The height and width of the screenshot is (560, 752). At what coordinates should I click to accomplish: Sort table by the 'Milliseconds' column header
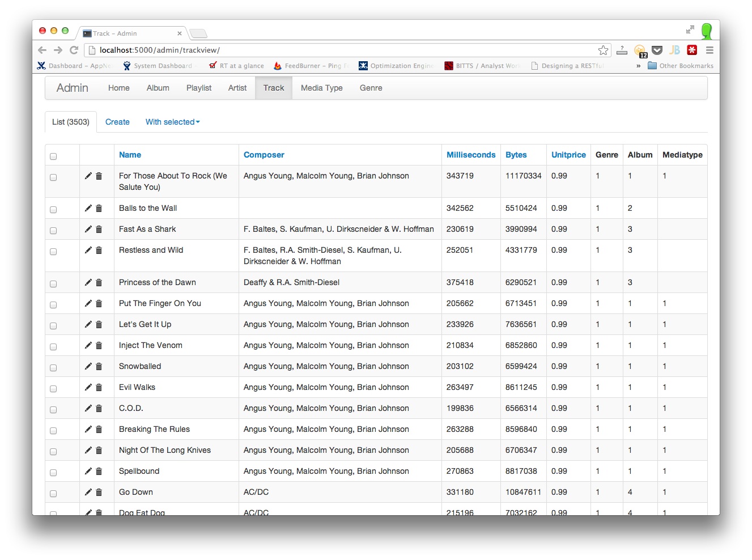click(471, 155)
